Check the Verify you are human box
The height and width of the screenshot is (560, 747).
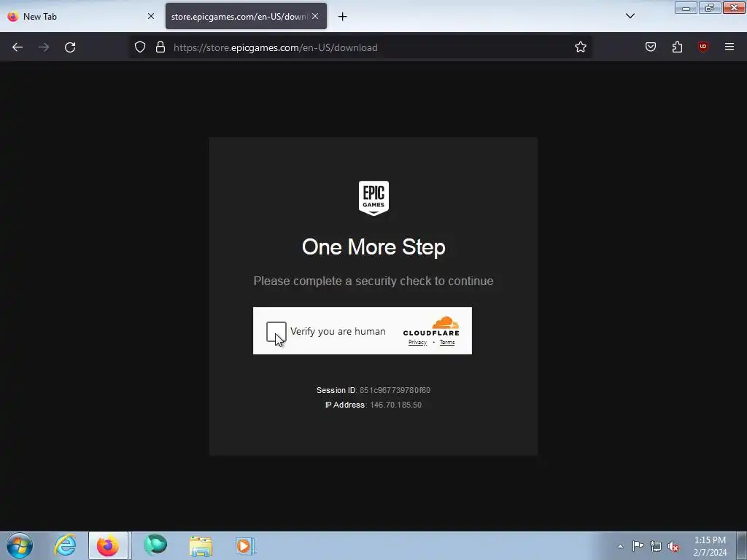[x=276, y=332]
